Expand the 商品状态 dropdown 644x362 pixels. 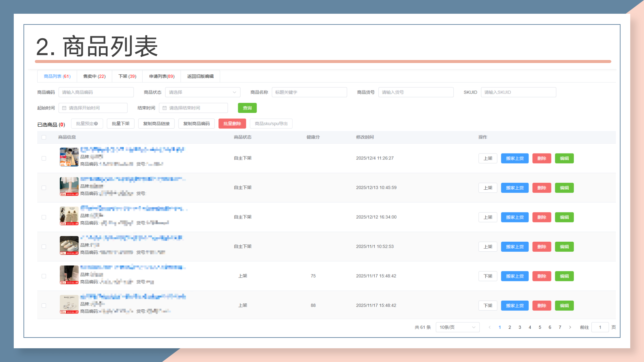pos(203,92)
